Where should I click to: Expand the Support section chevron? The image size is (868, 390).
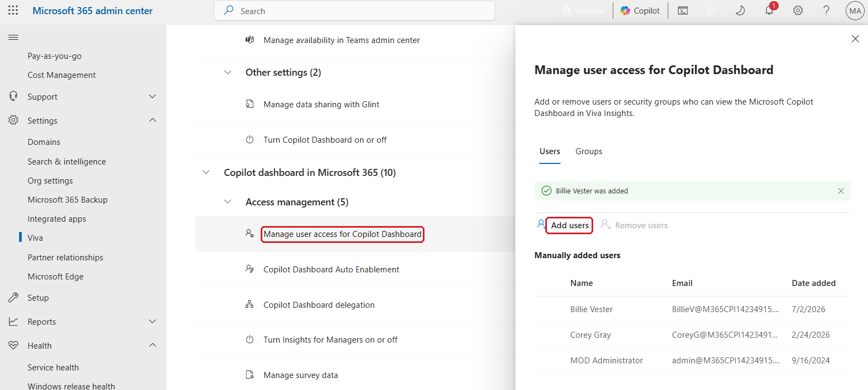tap(152, 96)
